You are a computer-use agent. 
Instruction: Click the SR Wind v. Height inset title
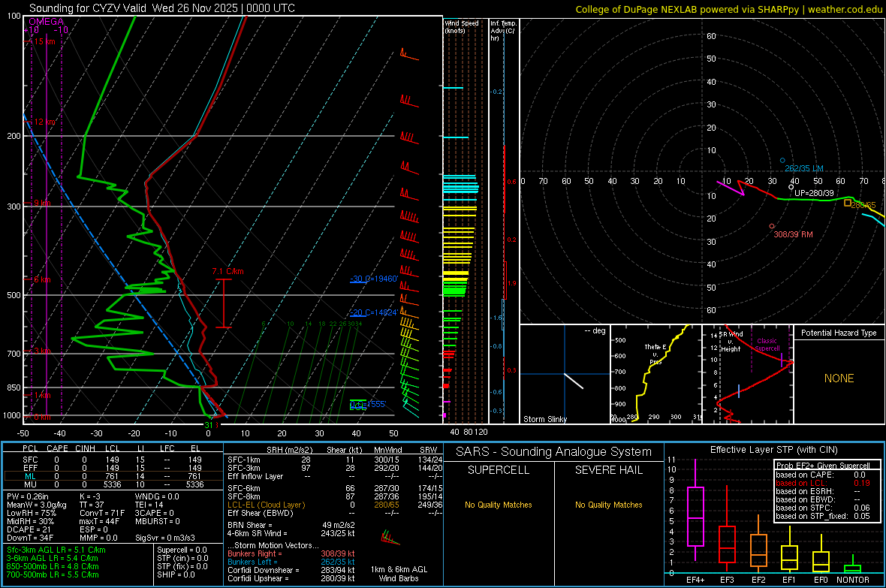(x=731, y=342)
